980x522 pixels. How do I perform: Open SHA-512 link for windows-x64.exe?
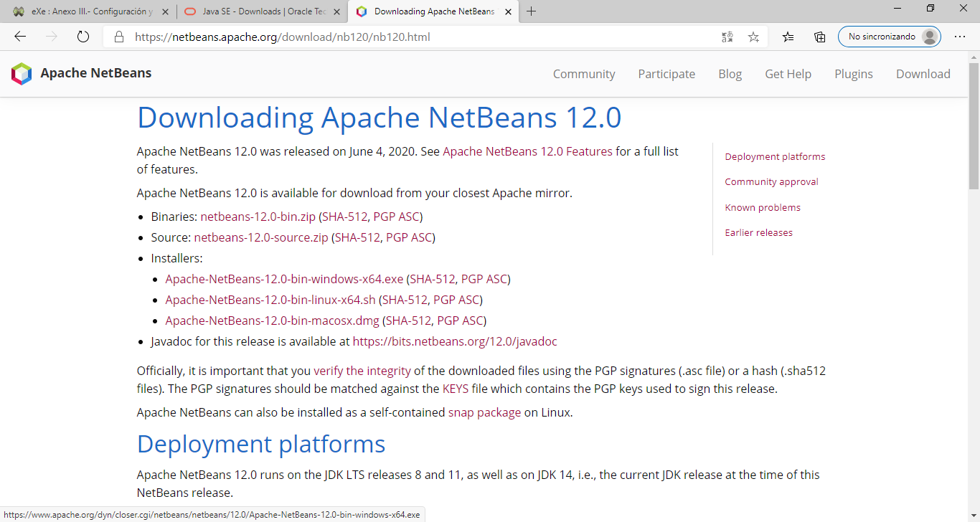click(x=433, y=279)
